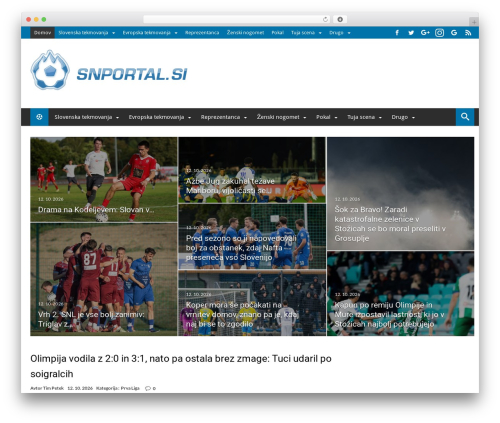This screenshot has width=500, height=423.
Task: Open Ženski nogomet in top blue bar
Action: pyautogui.click(x=245, y=33)
